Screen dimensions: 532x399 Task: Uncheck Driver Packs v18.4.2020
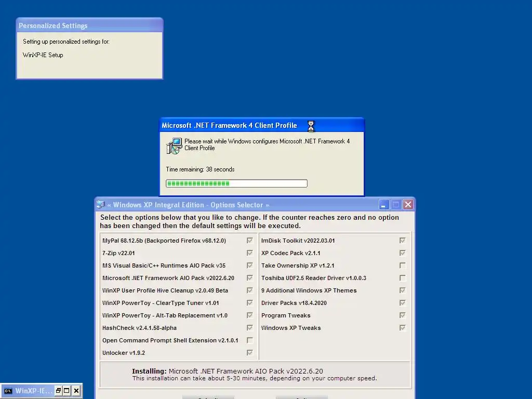click(x=403, y=303)
